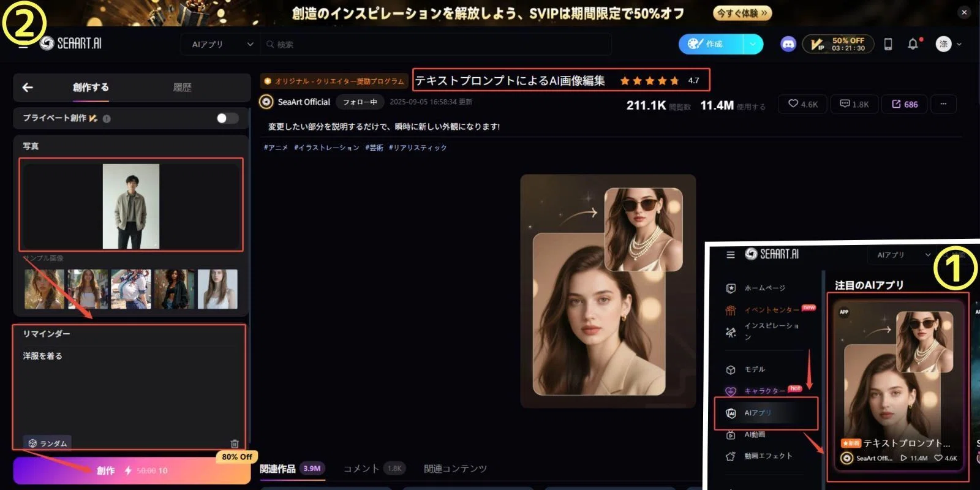This screenshot has width=980, height=490.
Task: Click the purple 創作 generate button
Action: coord(132,470)
